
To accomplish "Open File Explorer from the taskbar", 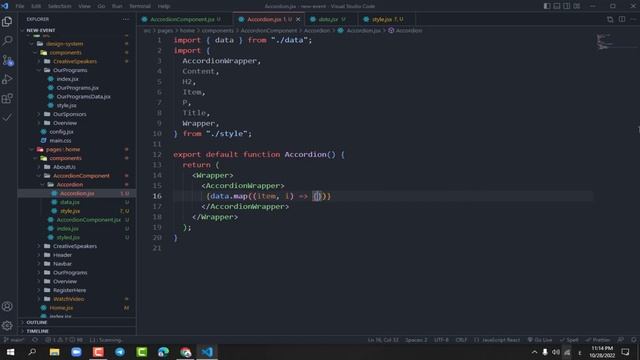I will click(54, 352).
